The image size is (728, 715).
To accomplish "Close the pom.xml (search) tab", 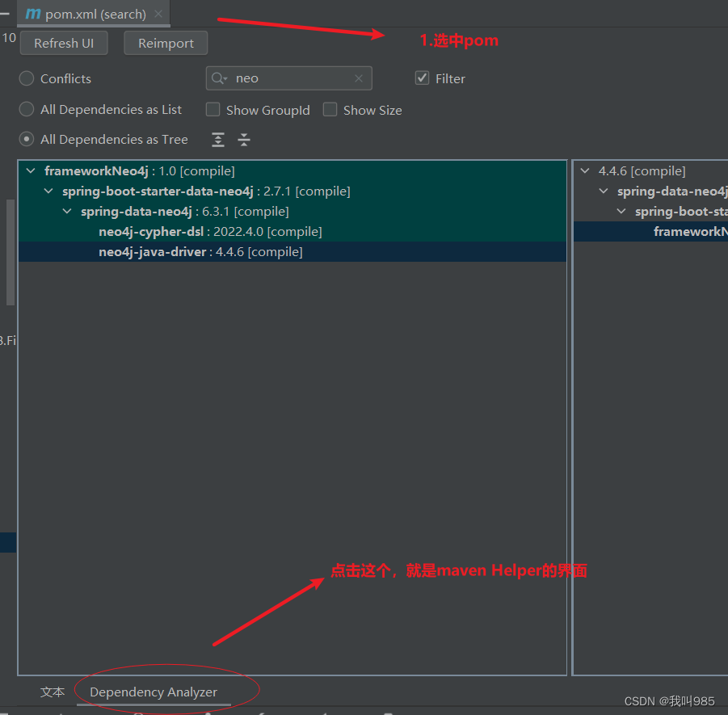I will click(158, 13).
